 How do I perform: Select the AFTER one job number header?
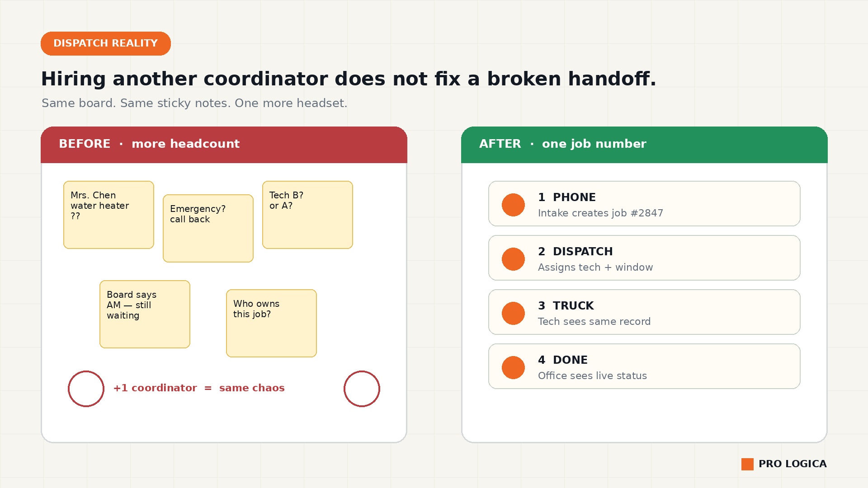[644, 145]
